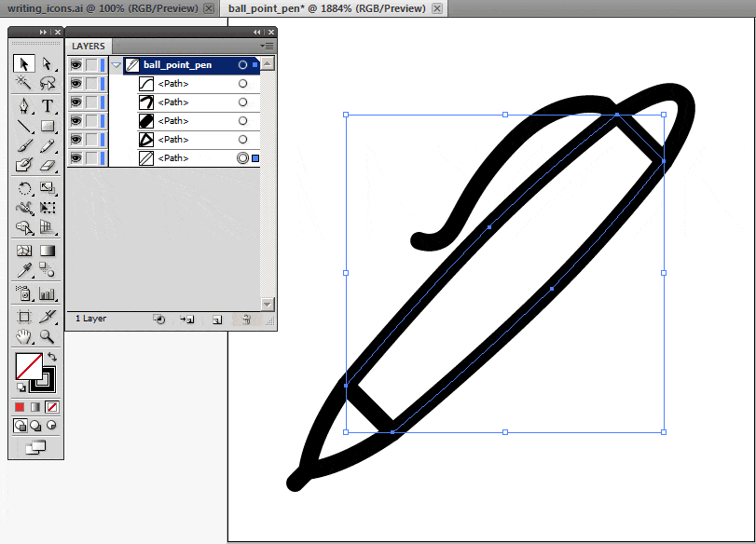The image size is (756, 544).
Task: Select the Hand tool
Action: pyautogui.click(x=24, y=336)
